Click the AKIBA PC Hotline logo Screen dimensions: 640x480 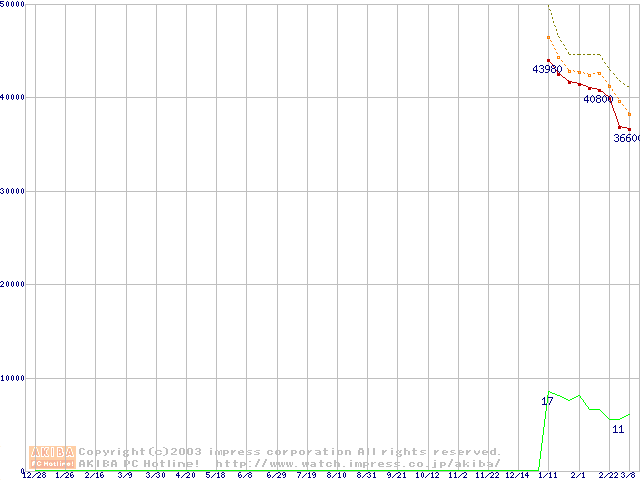[x=53, y=457]
